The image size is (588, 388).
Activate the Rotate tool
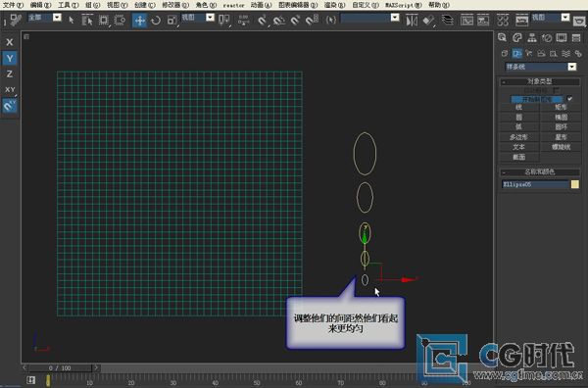click(x=156, y=20)
